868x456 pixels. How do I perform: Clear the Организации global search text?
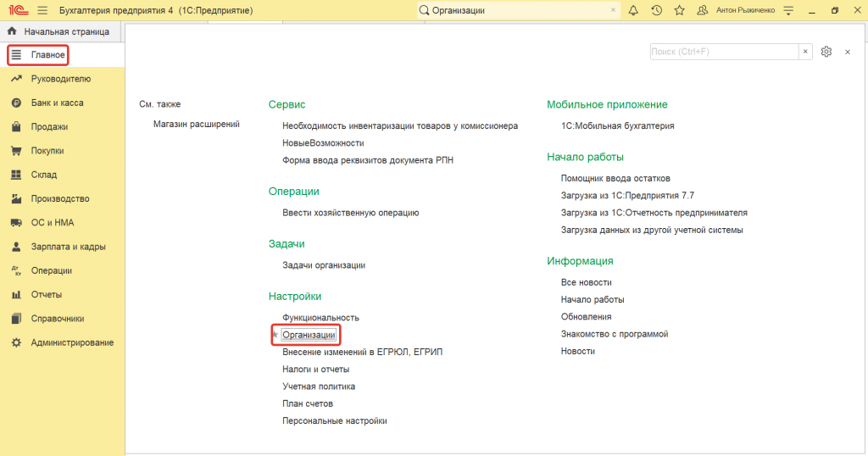click(614, 10)
